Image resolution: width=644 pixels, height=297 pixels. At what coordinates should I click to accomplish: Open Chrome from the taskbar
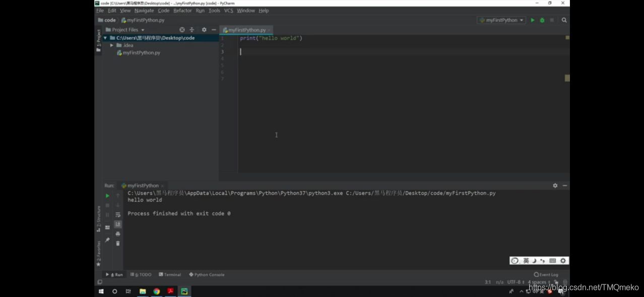pos(156,291)
